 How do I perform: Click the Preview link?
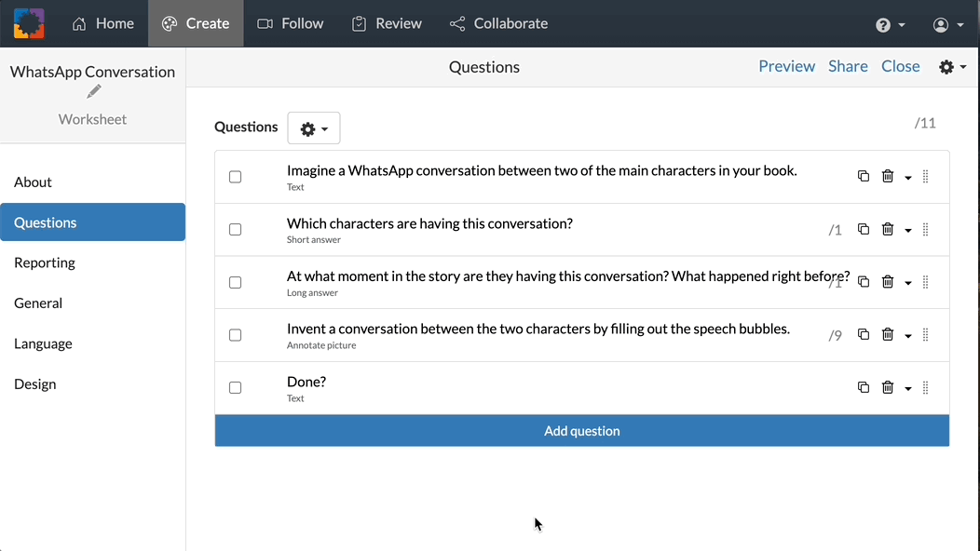tap(786, 66)
